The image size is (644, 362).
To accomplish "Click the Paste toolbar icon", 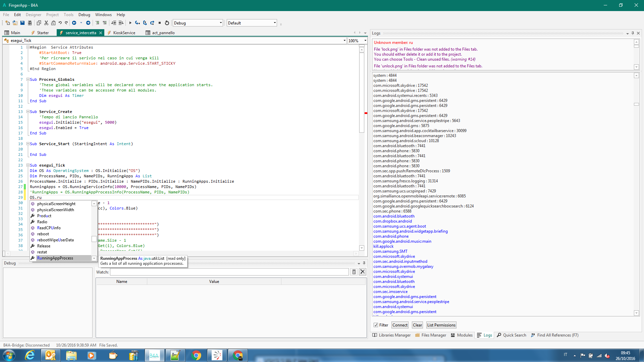I will (x=53, y=23).
